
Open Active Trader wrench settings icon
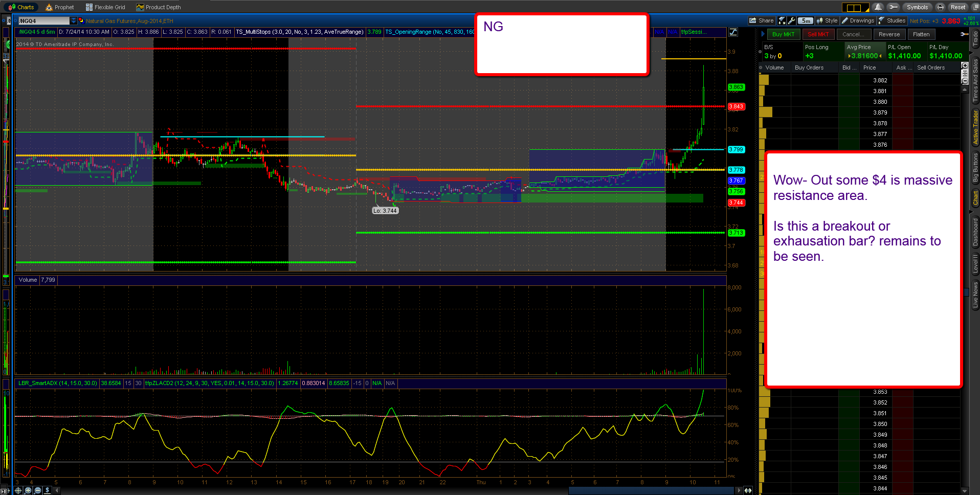tap(964, 34)
